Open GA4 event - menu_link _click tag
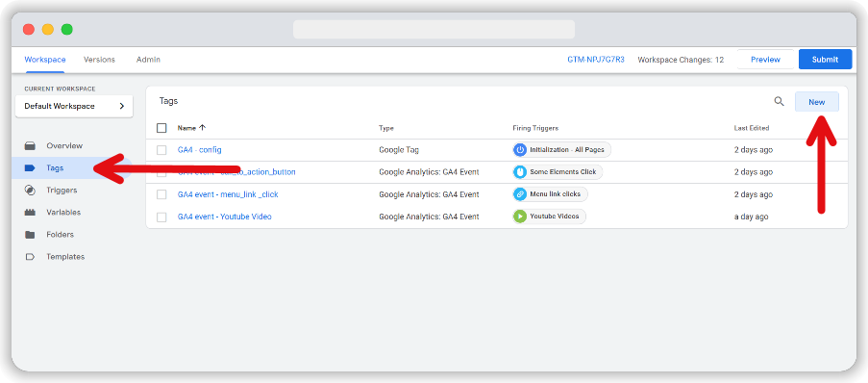Screen dimensions: 868x383 click(228, 194)
